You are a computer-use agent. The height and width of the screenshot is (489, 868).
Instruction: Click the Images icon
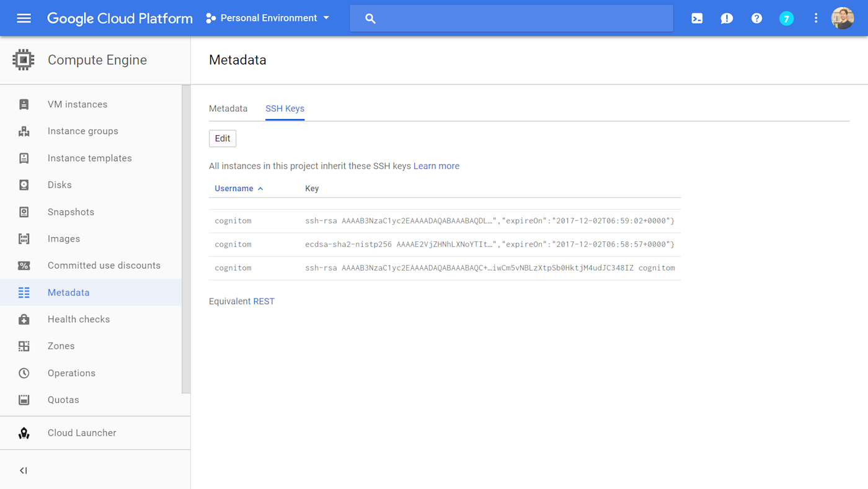(x=24, y=238)
